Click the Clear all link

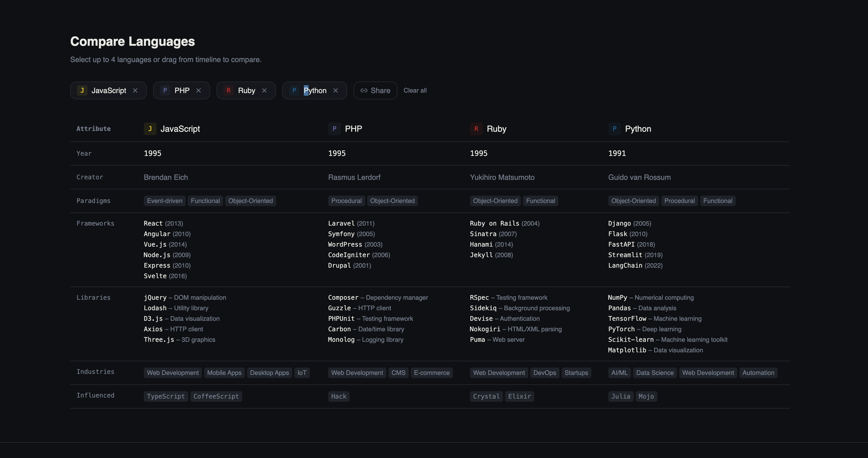(415, 90)
